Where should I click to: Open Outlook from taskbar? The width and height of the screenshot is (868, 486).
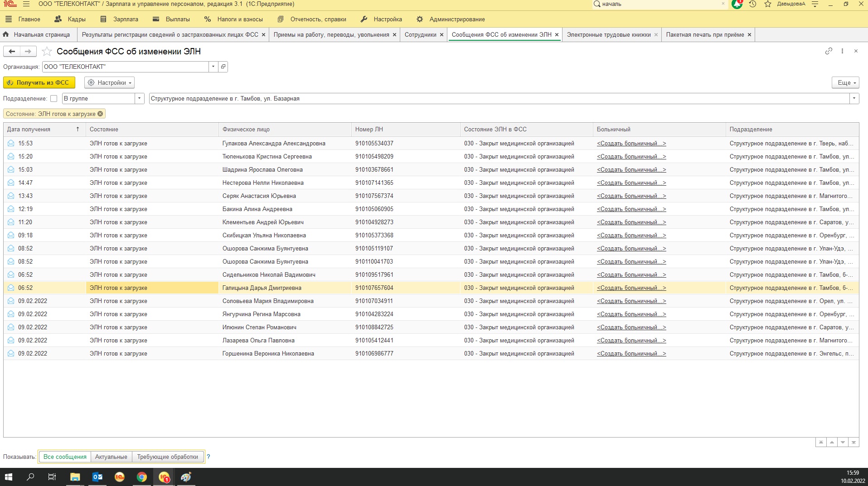[97, 477]
